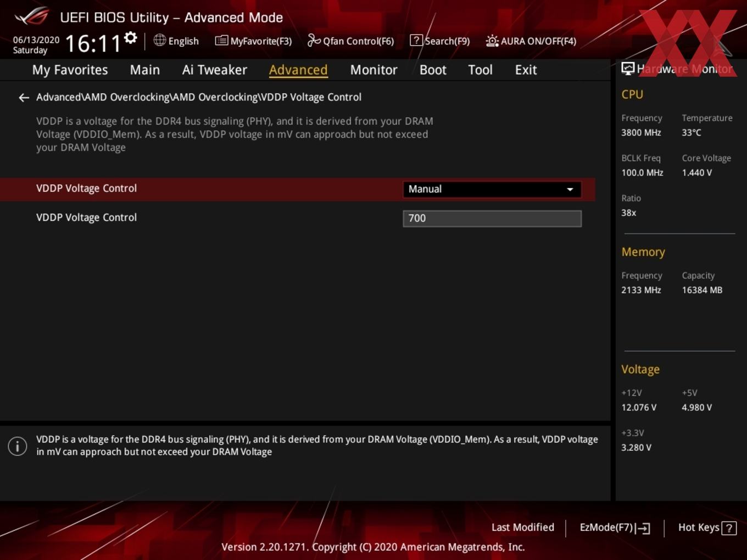The width and height of the screenshot is (747, 560).
Task: Click the Memory section heading
Action: point(643,252)
